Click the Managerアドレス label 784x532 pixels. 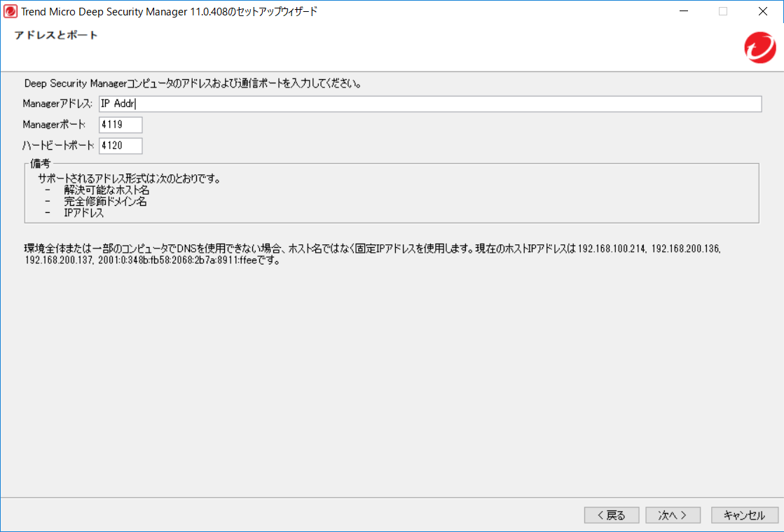tap(57, 104)
